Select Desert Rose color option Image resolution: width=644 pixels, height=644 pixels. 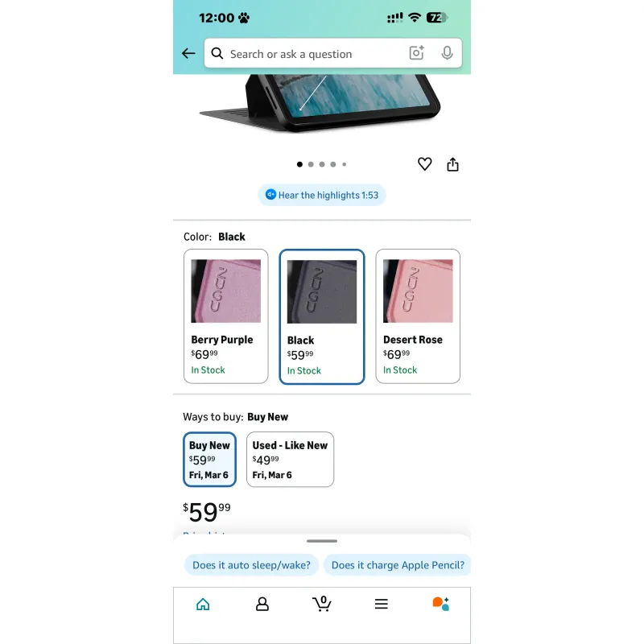(418, 316)
